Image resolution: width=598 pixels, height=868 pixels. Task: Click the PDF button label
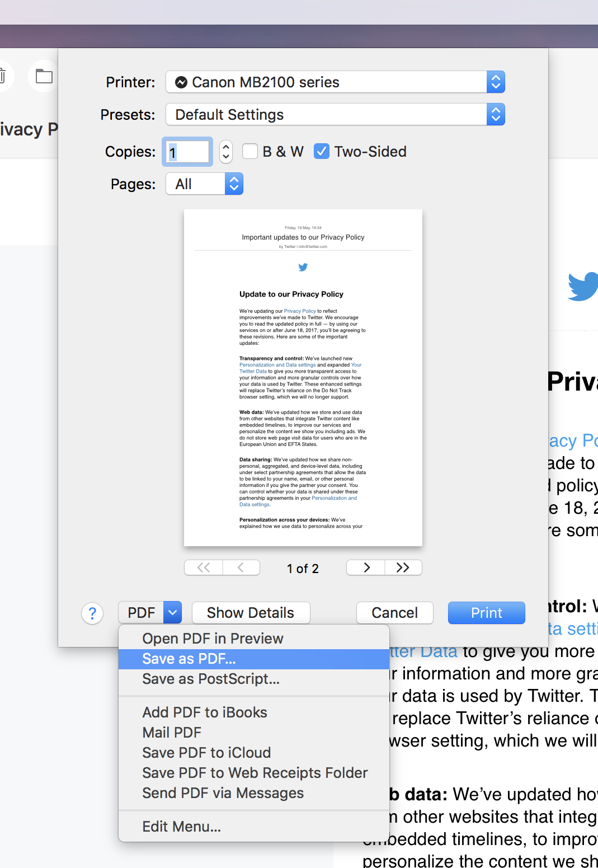point(141,613)
